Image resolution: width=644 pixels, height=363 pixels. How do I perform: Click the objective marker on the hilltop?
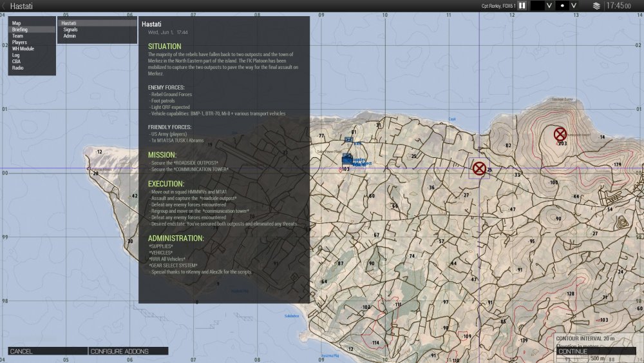click(x=560, y=134)
